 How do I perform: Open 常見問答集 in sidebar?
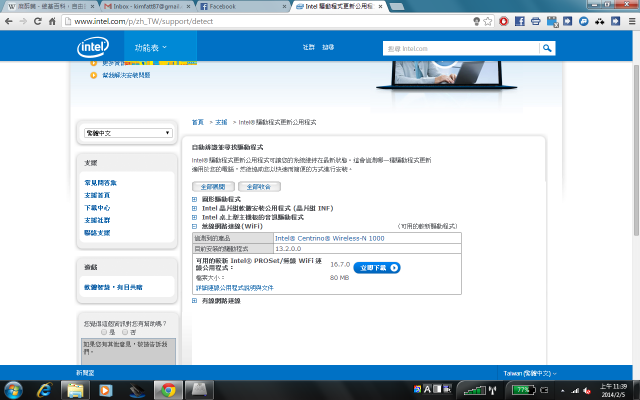point(100,183)
